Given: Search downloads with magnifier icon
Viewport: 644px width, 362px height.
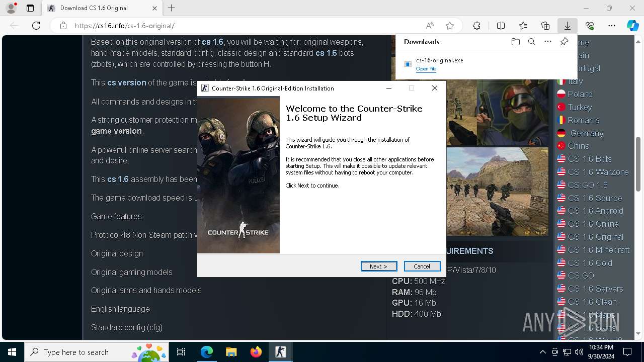Looking at the screenshot, I should click(531, 42).
